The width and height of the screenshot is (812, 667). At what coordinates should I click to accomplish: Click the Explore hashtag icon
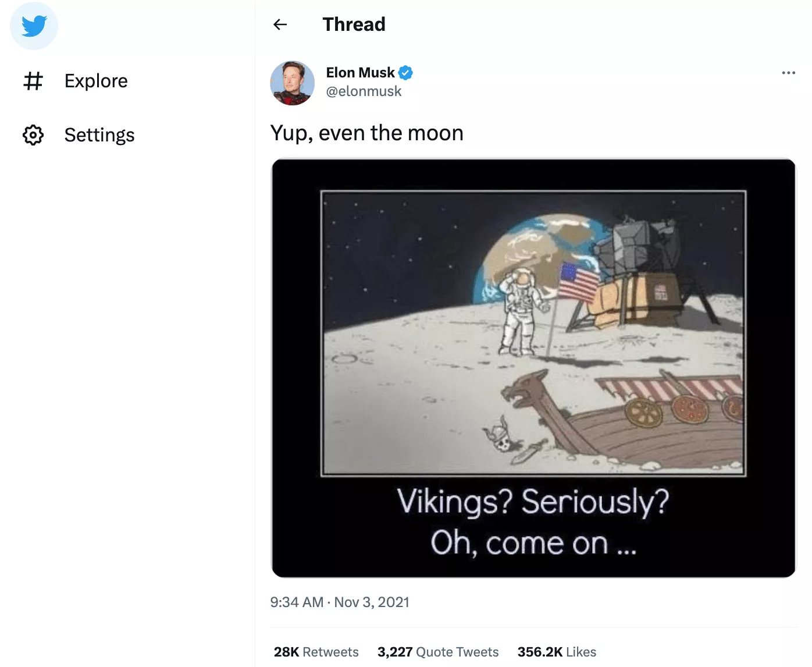[x=33, y=81]
